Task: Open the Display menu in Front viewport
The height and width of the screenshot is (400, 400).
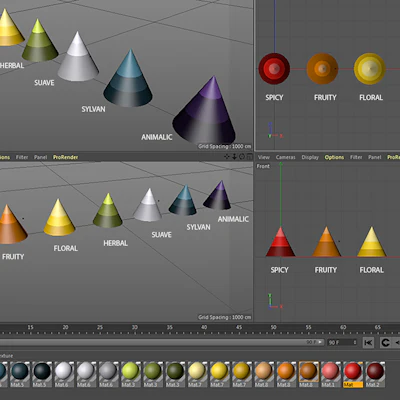Action: [310, 157]
